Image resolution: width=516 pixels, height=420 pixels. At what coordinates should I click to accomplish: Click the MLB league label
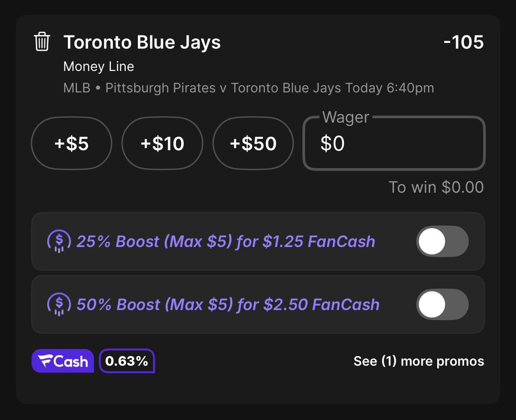(x=77, y=88)
